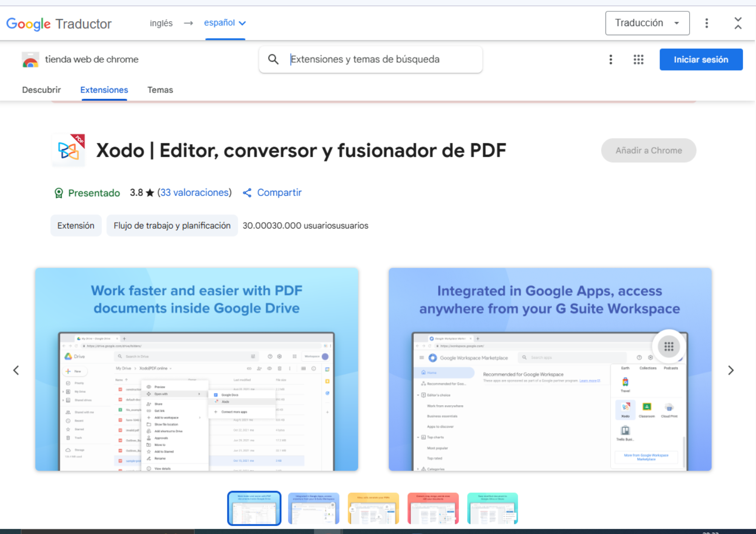Click the 3.8 rating value

[136, 193]
